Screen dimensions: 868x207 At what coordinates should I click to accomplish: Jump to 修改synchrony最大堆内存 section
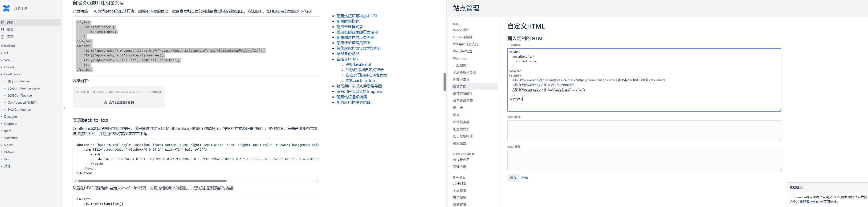click(359, 48)
